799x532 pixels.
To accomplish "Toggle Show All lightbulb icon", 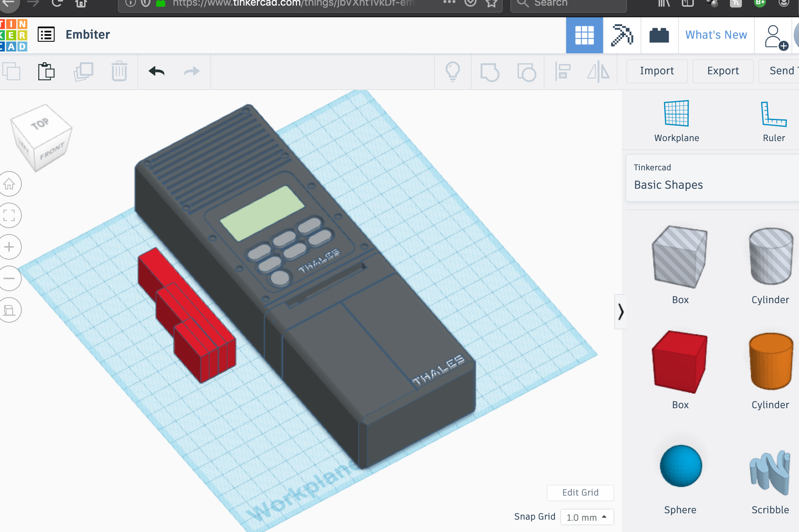I will [453, 71].
